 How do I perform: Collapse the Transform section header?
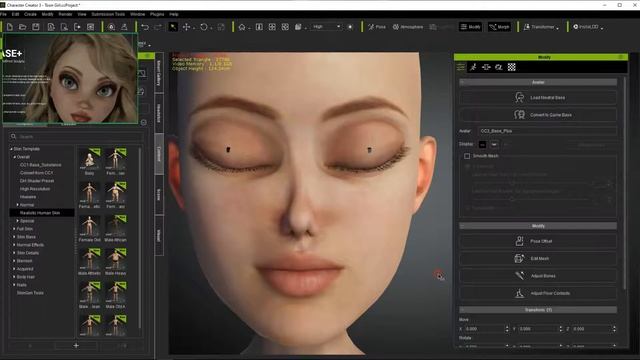(x=538, y=310)
